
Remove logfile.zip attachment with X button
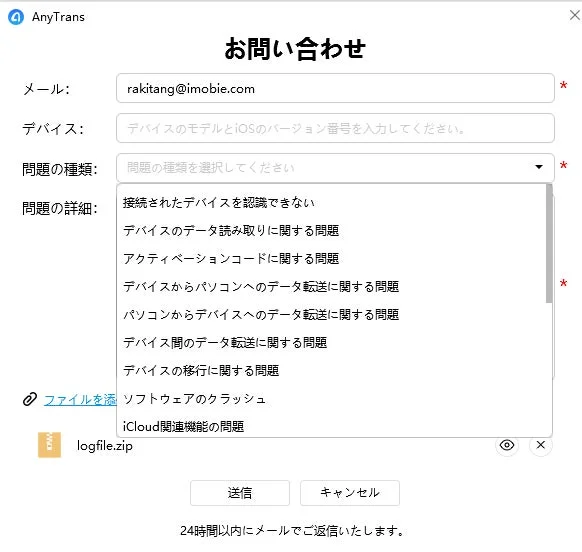[x=541, y=445]
